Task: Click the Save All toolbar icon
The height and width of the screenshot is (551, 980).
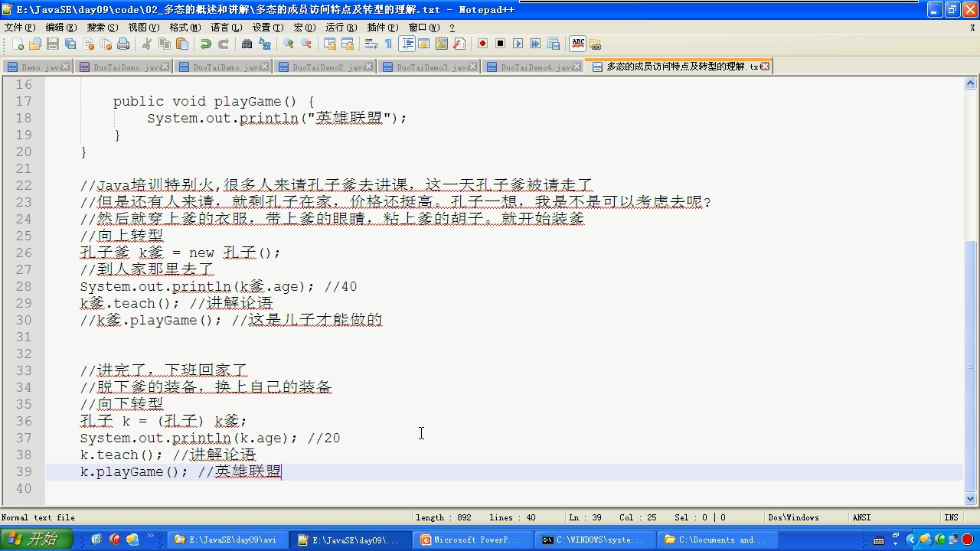Action: pyautogui.click(x=70, y=44)
